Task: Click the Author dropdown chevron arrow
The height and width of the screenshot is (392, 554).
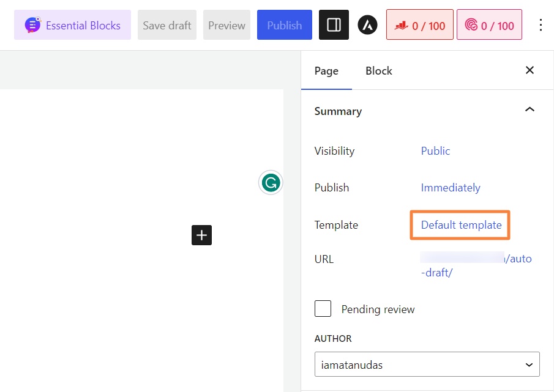Action: tap(529, 365)
